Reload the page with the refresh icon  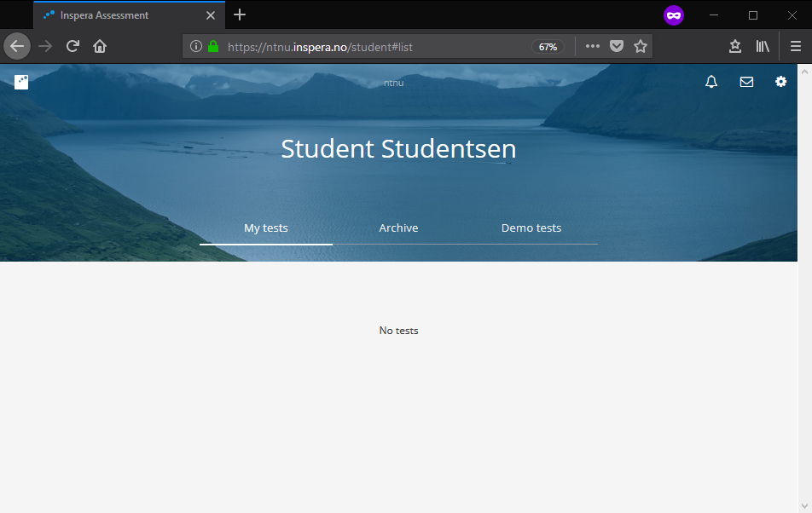pyautogui.click(x=72, y=46)
